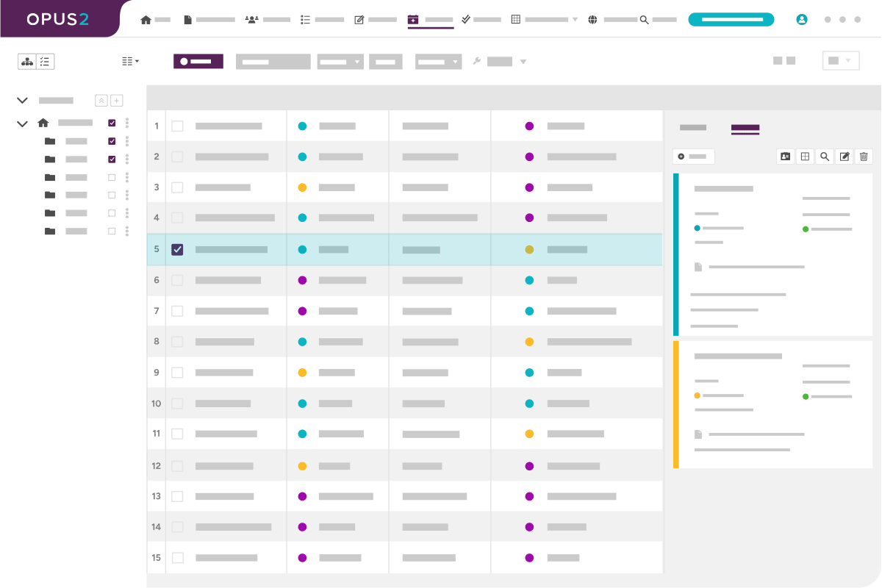Uncheck the home folder checkbox in tree
This screenshot has width=882, height=588.
coord(112,123)
